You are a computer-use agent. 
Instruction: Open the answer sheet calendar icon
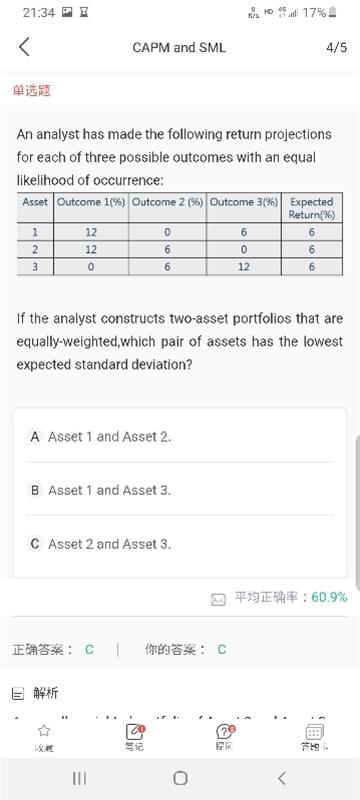315,732
